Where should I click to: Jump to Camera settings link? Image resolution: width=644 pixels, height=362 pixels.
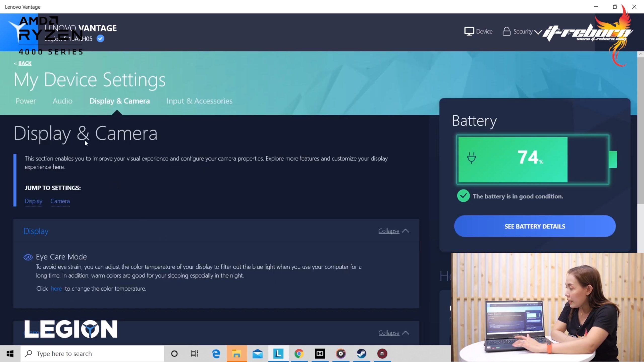point(60,201)
